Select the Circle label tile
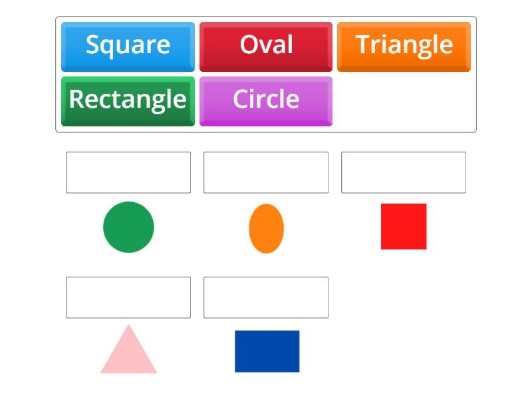Viewport: 532px width, 399px height. point(266,99)
